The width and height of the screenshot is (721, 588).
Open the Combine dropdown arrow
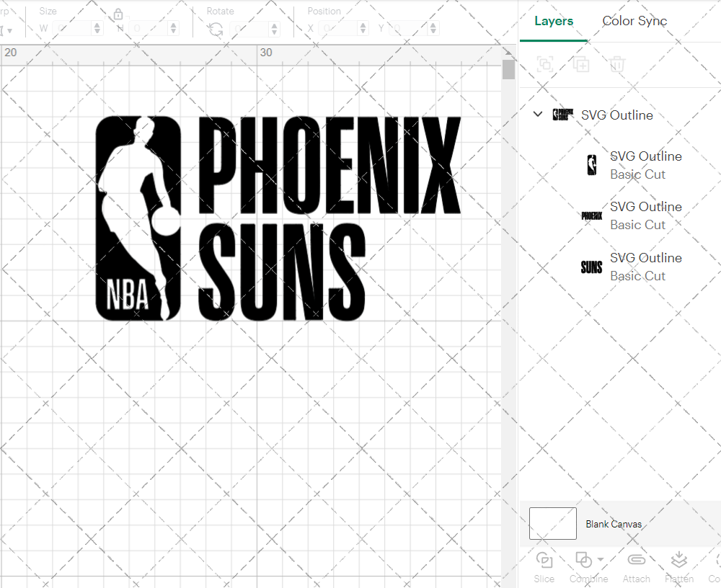pos(601,560)
